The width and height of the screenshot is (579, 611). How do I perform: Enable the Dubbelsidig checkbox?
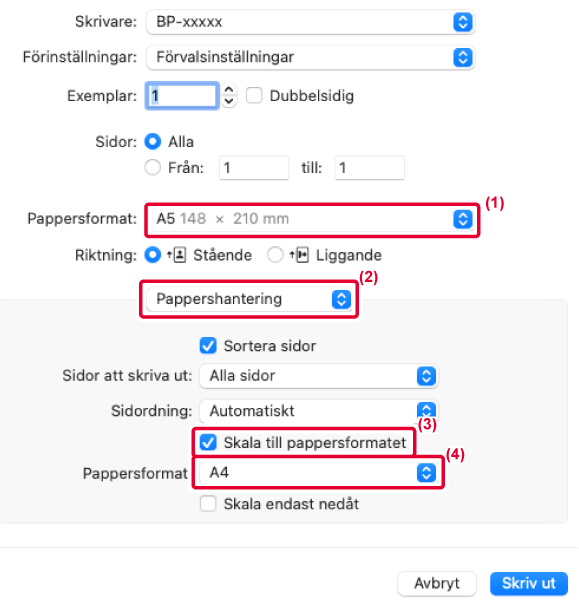point(254,95)
